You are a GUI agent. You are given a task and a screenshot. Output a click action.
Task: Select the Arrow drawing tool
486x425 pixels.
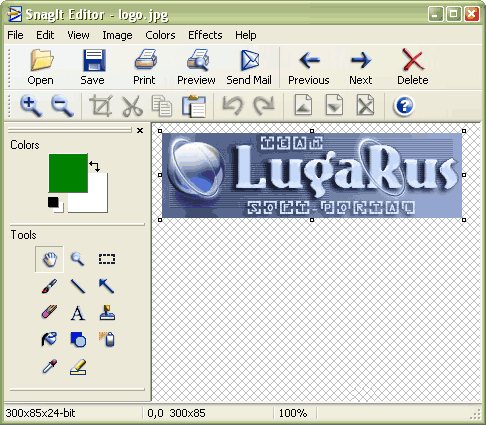pyautogui.click(x=107, y=286)
